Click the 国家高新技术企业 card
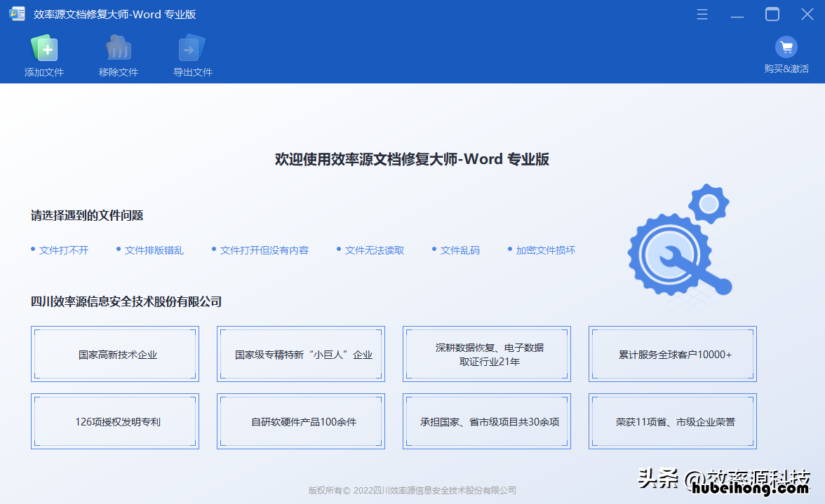The height and width of the screenshot is (504, 825). tap(115, 354)
